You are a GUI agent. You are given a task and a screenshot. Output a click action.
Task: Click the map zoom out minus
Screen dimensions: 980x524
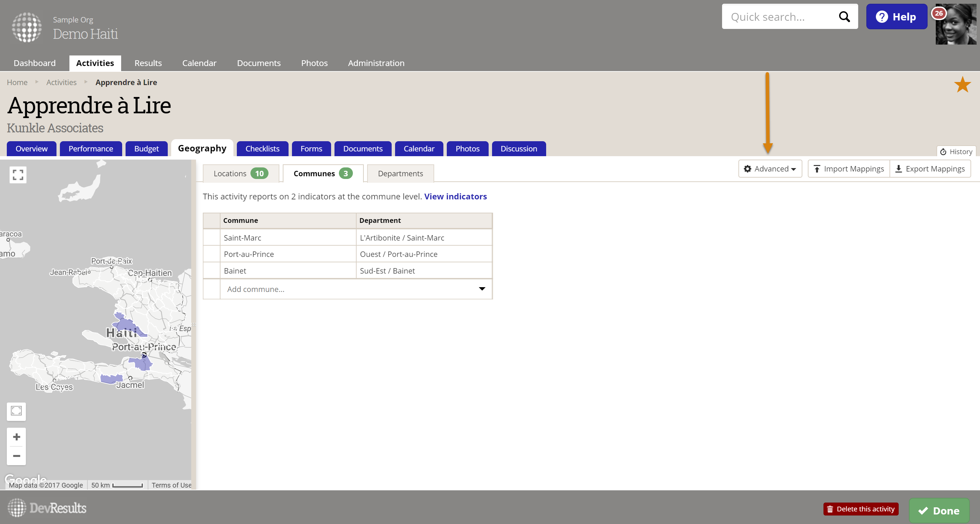point(16,456)
